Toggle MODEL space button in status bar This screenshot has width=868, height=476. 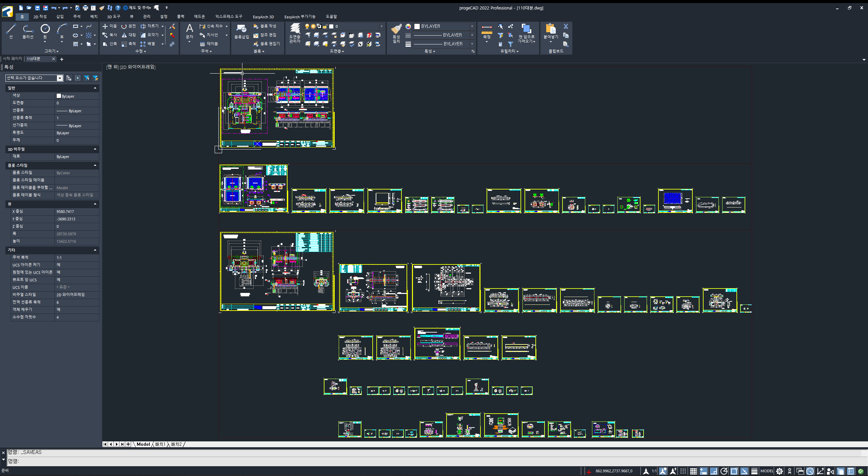(767, 471)
